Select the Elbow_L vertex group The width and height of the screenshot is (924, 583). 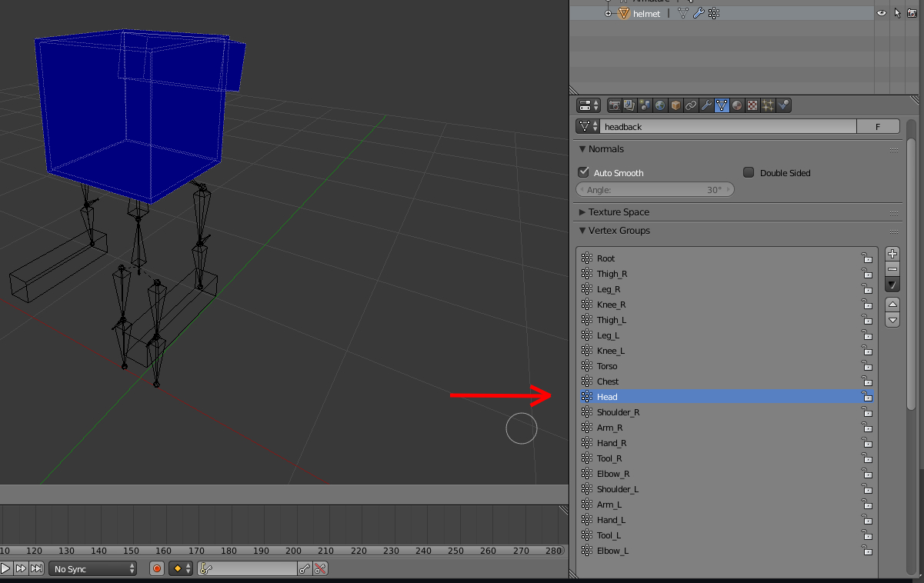726,550
